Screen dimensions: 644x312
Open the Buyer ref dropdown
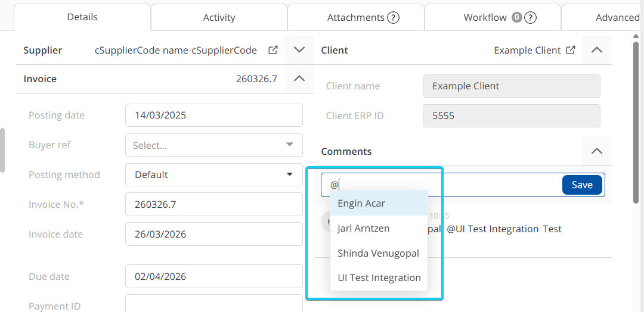click(213, 145)
